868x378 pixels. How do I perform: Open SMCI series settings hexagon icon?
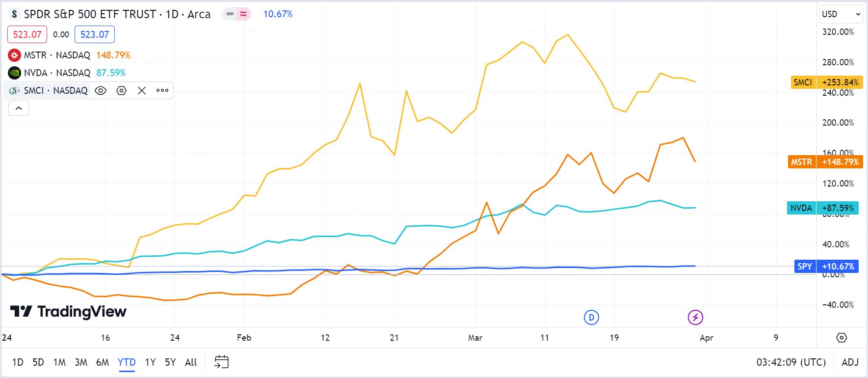click(x=122, y=90)
